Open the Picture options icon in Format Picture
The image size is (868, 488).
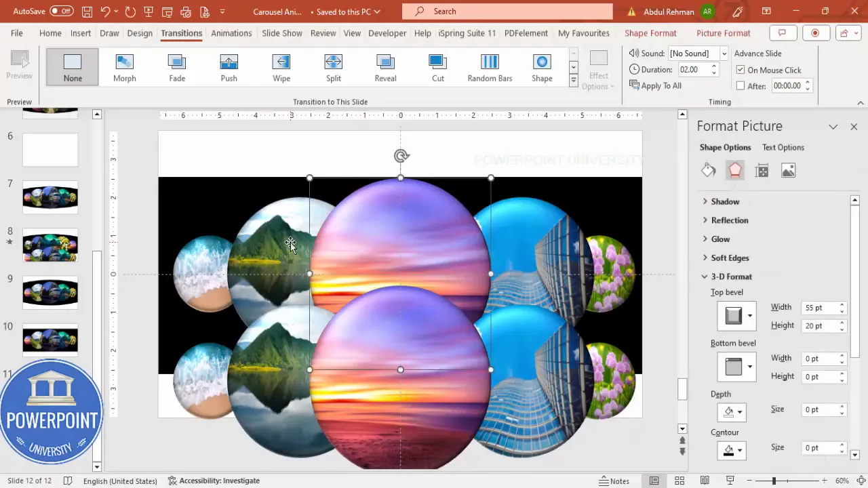tap(788, 170)
